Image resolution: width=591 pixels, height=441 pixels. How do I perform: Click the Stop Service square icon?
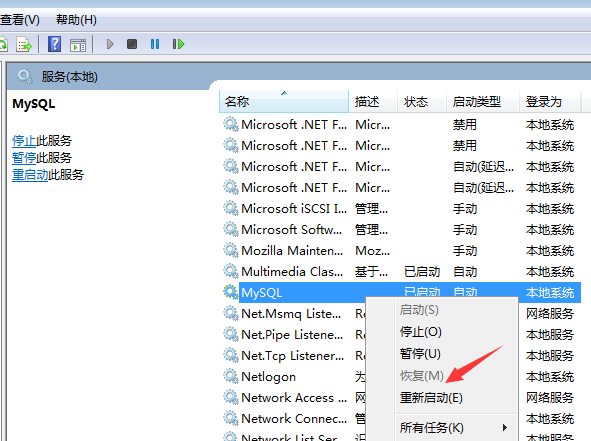click(132, 44)
